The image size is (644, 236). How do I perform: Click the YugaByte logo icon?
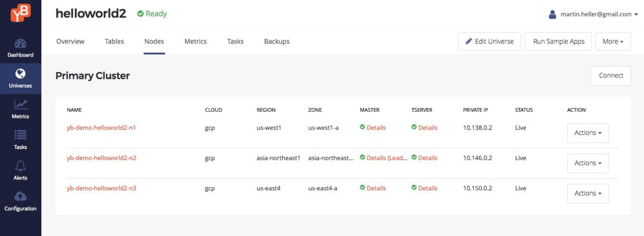(x=20, y=13)
